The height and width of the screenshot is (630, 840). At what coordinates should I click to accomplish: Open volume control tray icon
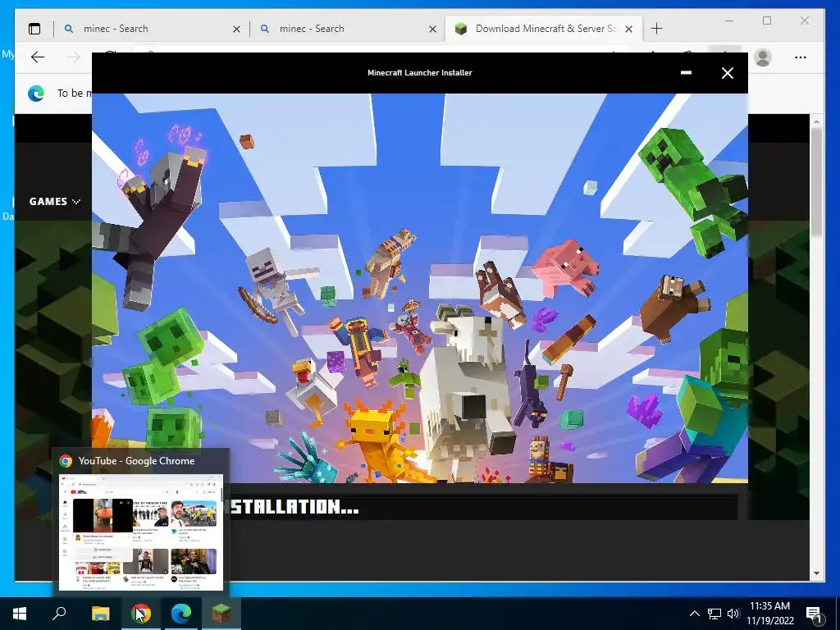coord(733,614)
